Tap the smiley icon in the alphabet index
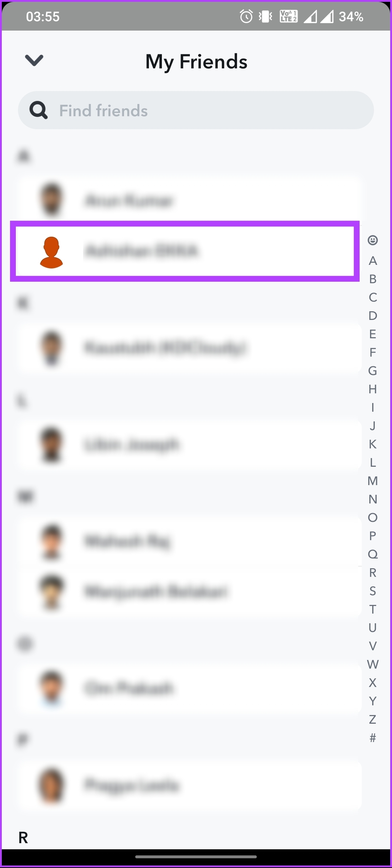The width and height of the screenshot is (392, 868). point(373,240)
